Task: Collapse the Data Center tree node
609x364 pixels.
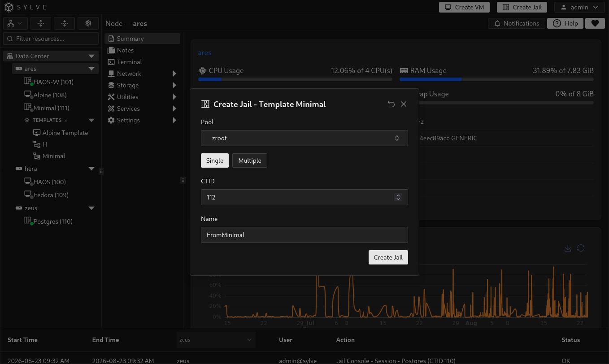Action: [x=91, y=56]
